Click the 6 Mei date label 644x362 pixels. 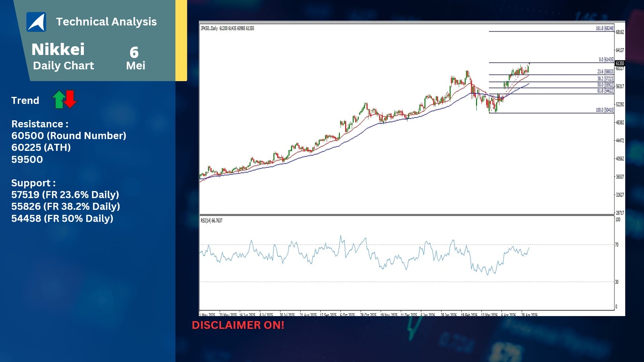(x=135, y=58)
